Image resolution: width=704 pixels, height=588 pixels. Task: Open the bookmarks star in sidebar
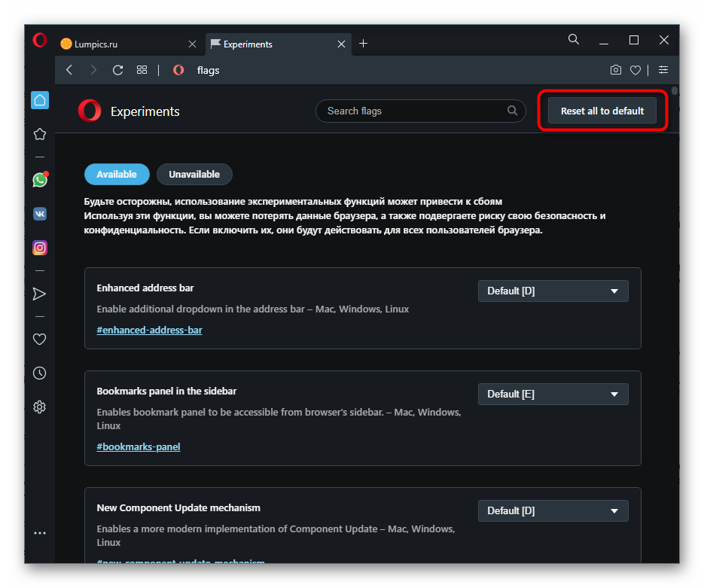tap(40, 134)
